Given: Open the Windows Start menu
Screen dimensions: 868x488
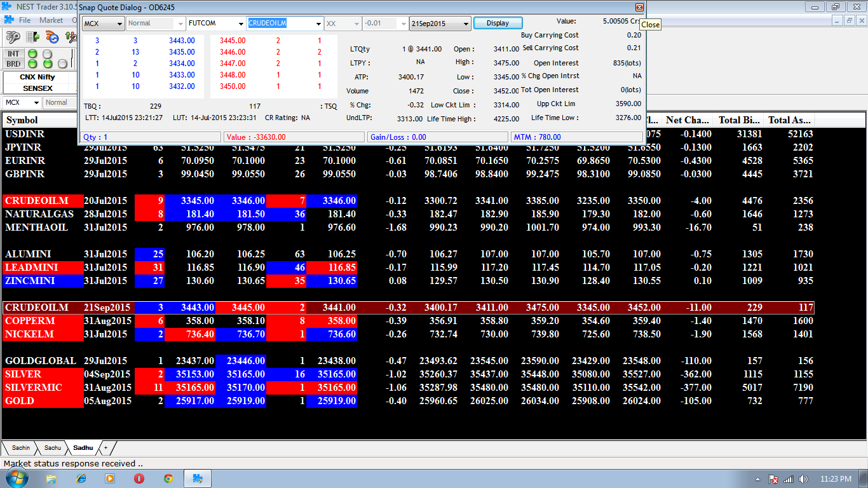Looking at the screenshot, I should [x=17, y=478].
